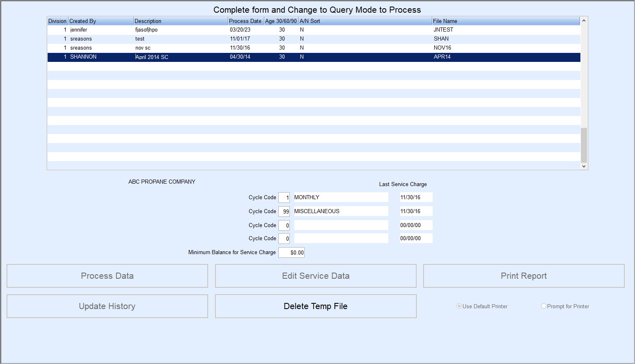Click the Minimum Balance for Service Charge field
Viewport: 635px width, 364px height.
coord(291,253)
